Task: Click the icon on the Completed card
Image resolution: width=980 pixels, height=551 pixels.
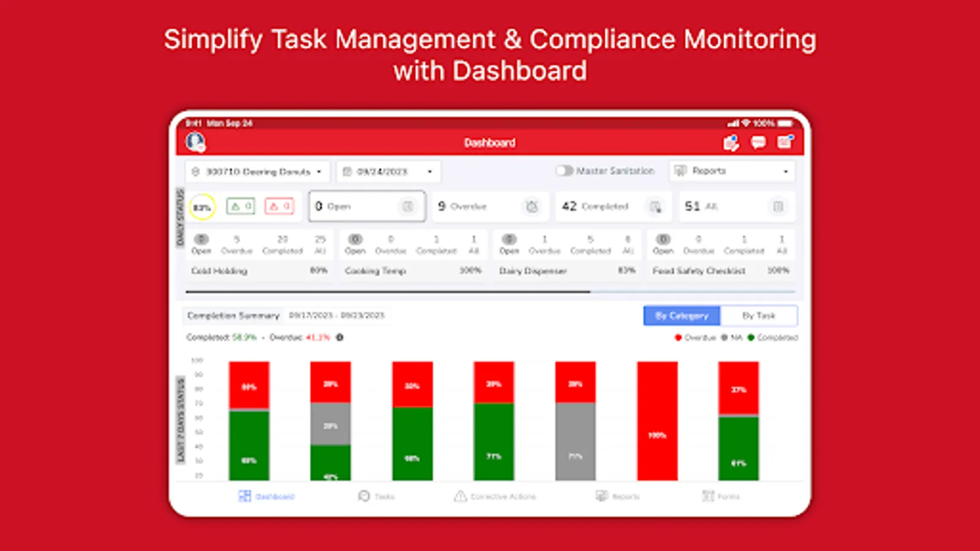Action: pyautogui.click(x=655, y=206)
